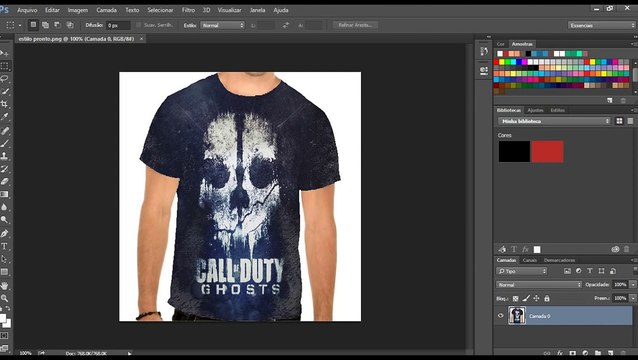Hide the Camada 0 layer visibility
Screen dimensions: 638x360
point(500,316)
